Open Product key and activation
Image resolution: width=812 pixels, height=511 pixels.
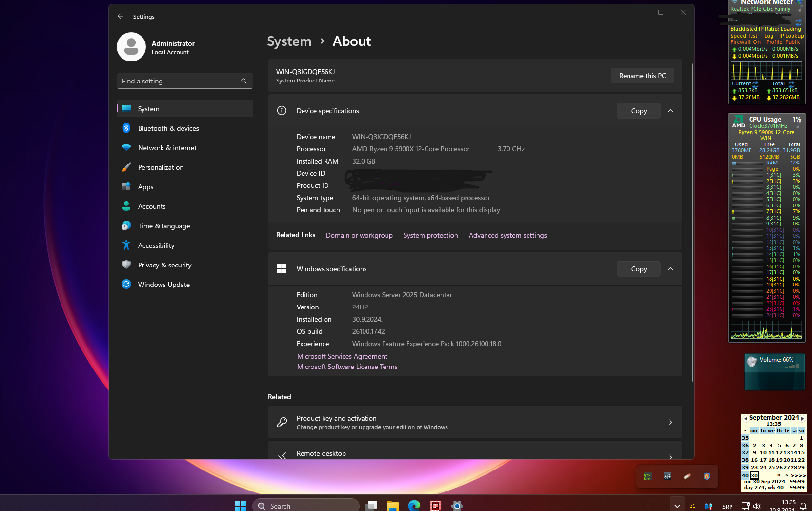[x=475, y=422]
